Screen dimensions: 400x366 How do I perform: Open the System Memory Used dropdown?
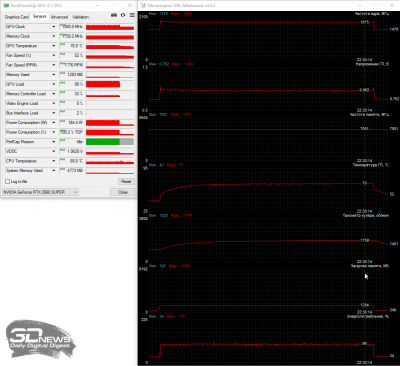[x=54, y=171]
